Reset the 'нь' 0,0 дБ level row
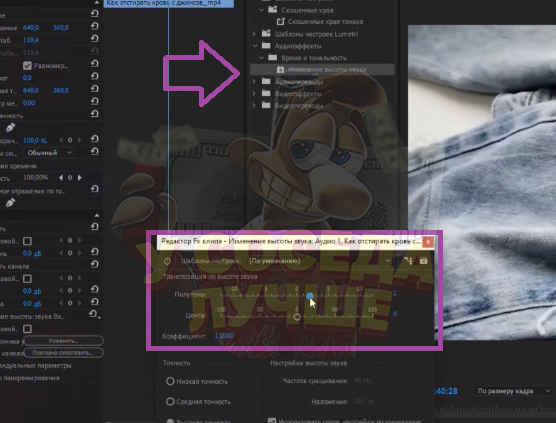Screen dimensions: 556x423 tap(94, 252)
